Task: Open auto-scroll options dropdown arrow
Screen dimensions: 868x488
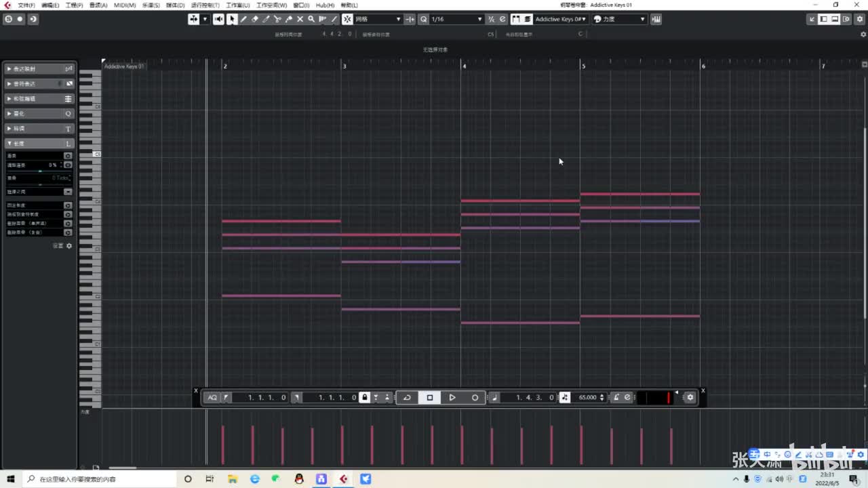Action: [x=205, y=19]
